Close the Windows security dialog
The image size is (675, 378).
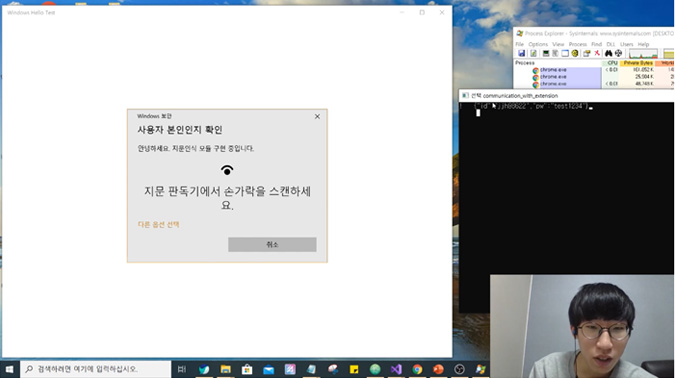tap(317, 116)
